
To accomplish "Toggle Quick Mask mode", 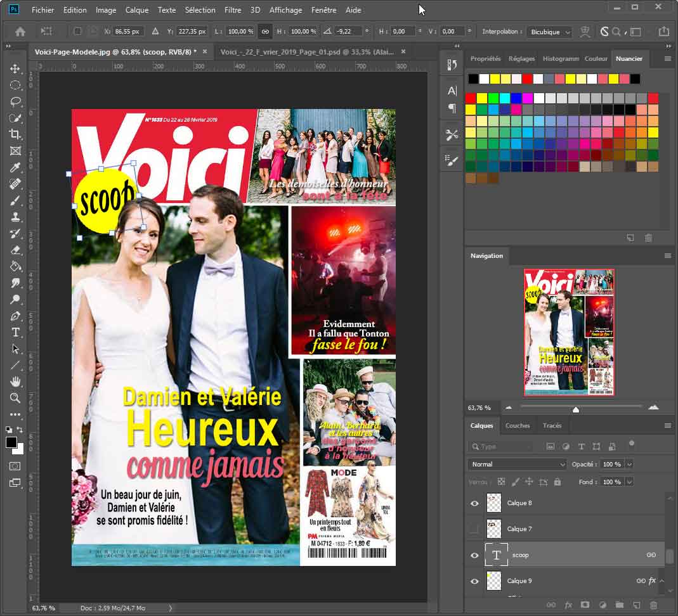I will point(15,466).
